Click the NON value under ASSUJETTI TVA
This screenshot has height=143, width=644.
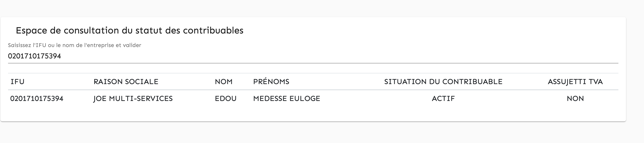coord(575,99)
